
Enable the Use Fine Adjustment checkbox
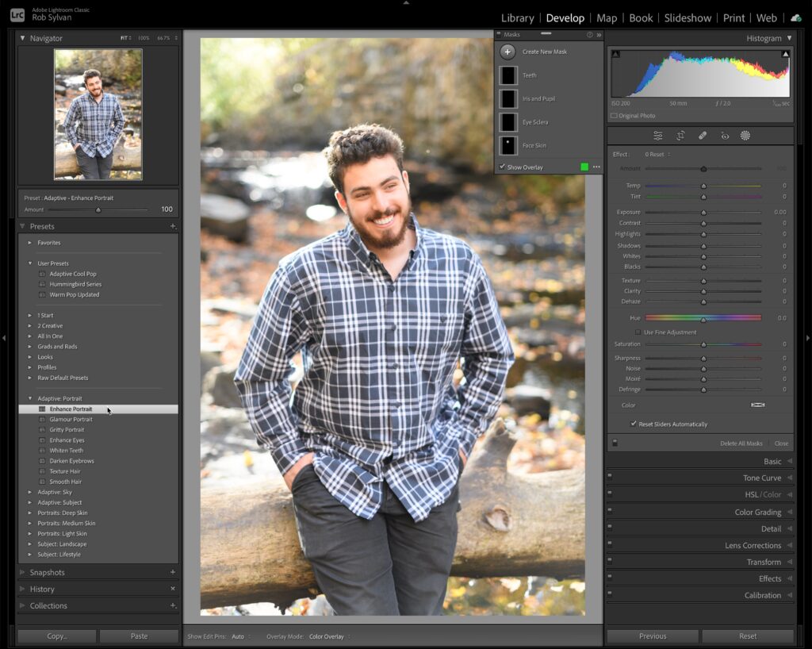(638, 332)
